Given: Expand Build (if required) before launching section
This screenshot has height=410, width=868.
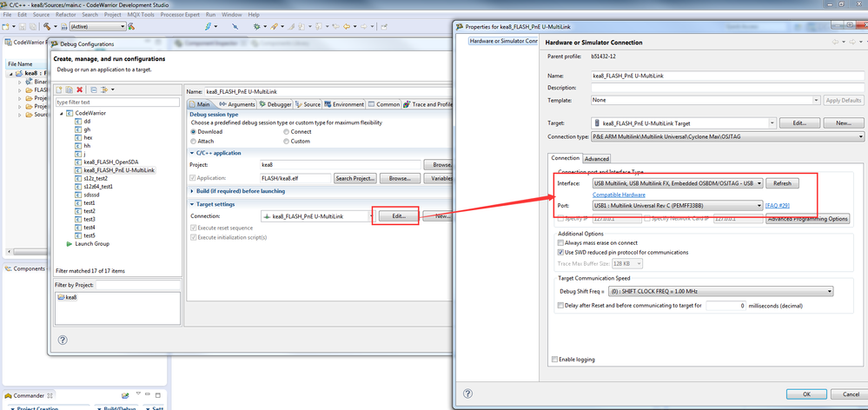Looking at the screenshot, I should coord(192,191).
